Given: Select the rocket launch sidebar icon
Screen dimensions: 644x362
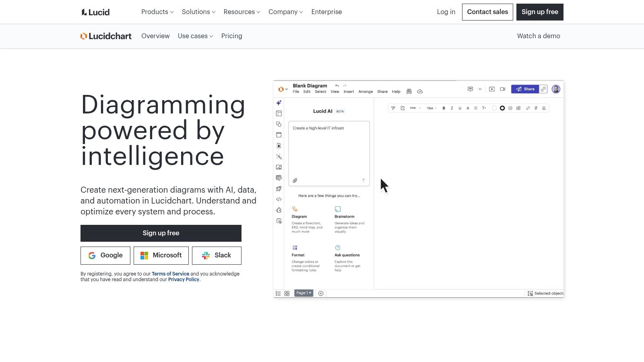Looking at the screenshot, I should coord(279,189).
